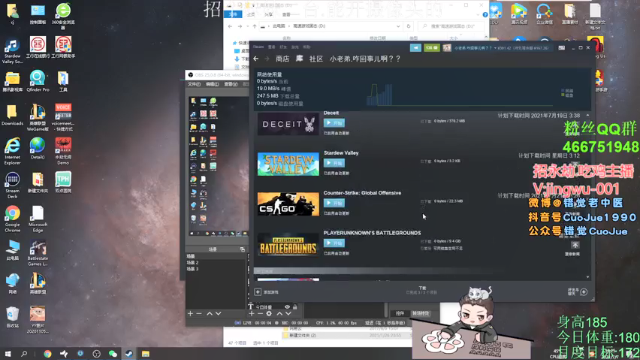Open taskbar search magnifier

point(24,354)
